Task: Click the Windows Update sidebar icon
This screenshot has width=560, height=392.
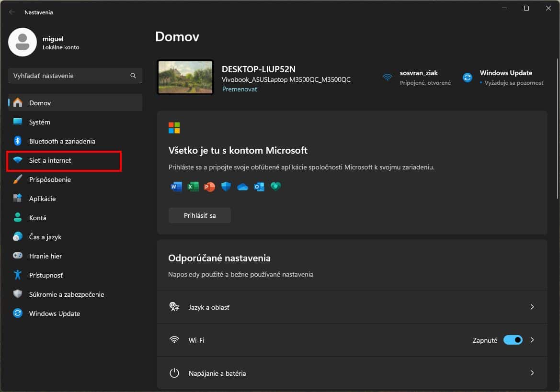Action: click(18, 313)
